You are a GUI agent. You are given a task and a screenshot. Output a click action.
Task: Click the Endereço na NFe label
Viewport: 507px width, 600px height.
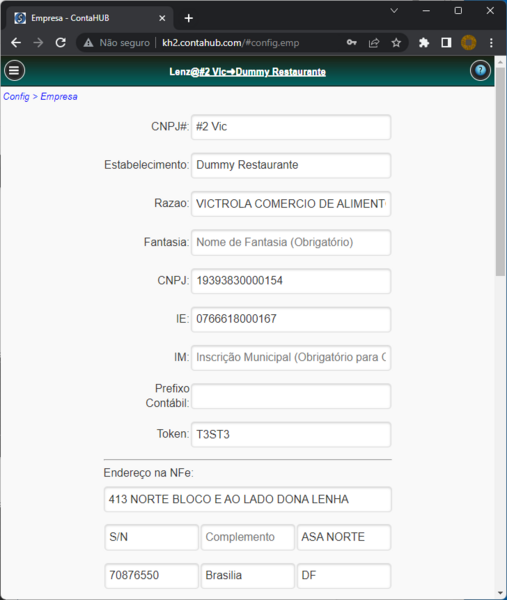click(148, 473)
